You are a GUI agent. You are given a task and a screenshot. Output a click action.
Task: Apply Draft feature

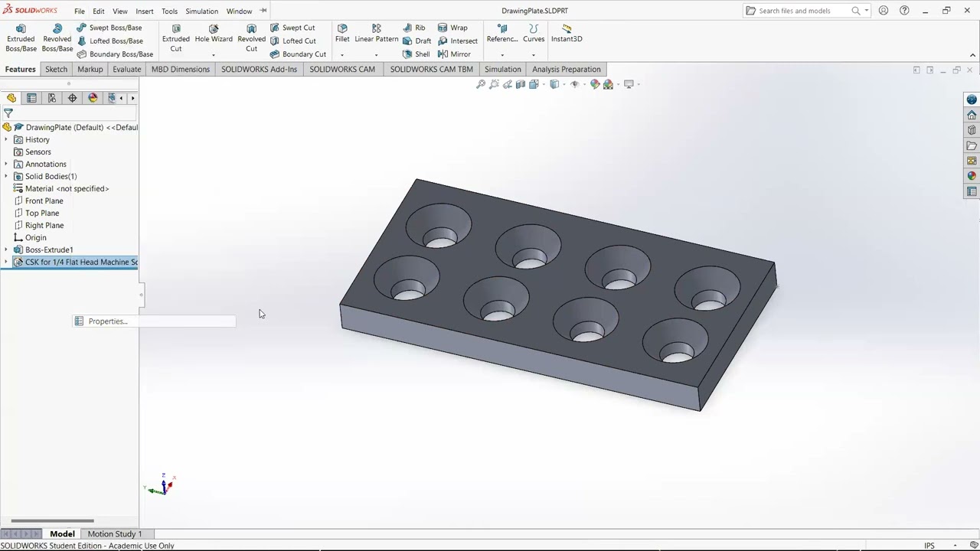coord(417,41)
